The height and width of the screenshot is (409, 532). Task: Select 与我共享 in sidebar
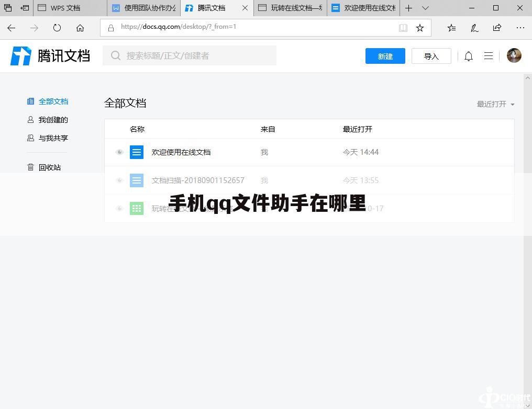48,138
